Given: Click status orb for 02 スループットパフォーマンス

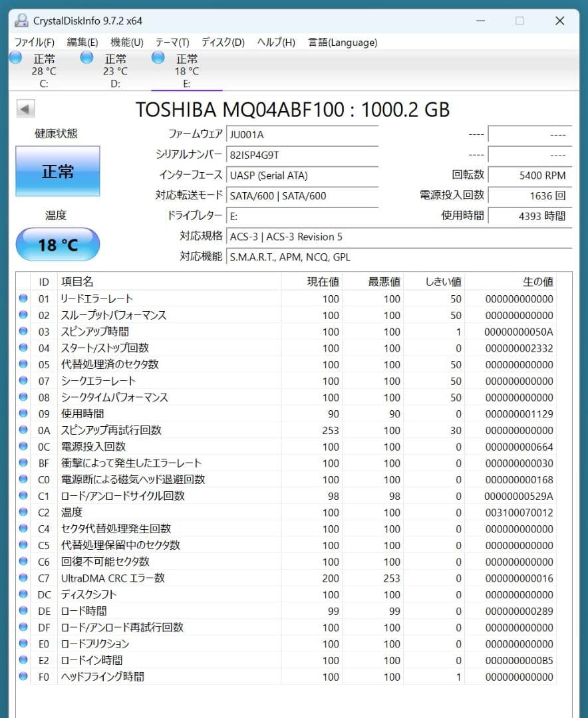Looking at the screenshot, I should coord(23,314).
